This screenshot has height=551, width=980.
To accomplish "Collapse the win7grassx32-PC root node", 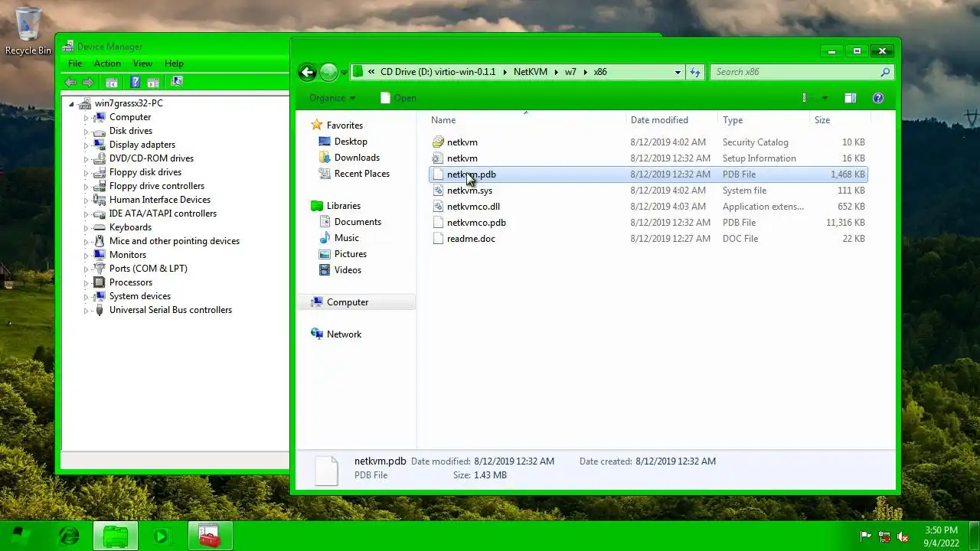I will (x=71, y=103).
